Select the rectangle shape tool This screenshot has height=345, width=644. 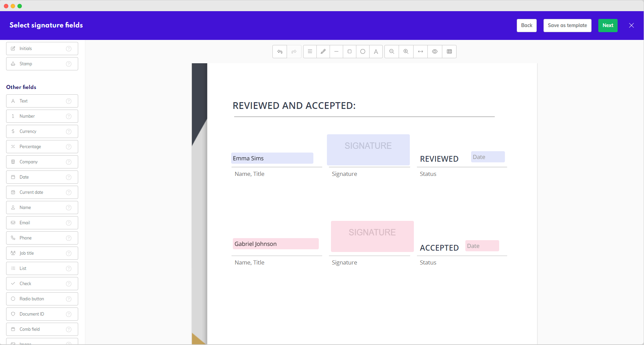350,52
